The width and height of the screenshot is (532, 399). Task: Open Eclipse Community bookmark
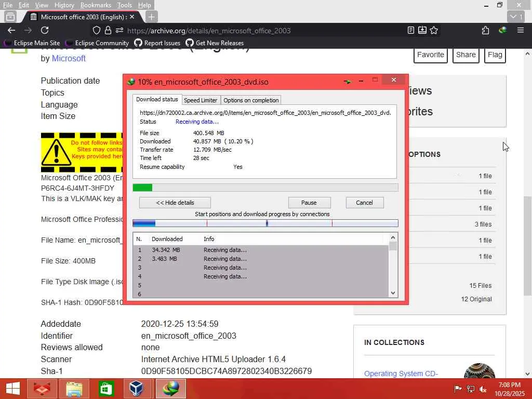point(98,43)
